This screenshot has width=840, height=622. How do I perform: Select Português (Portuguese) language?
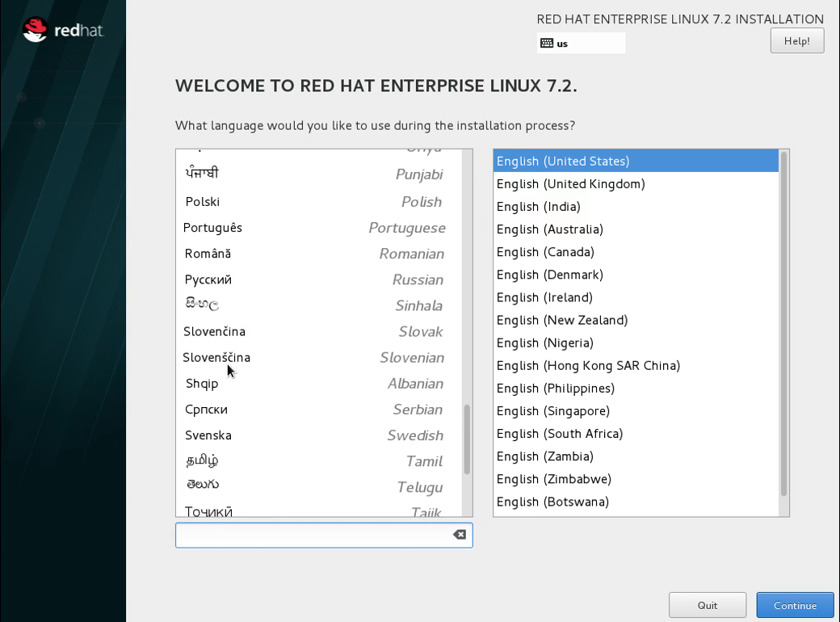pyautogui.click(x=319, y=228)
